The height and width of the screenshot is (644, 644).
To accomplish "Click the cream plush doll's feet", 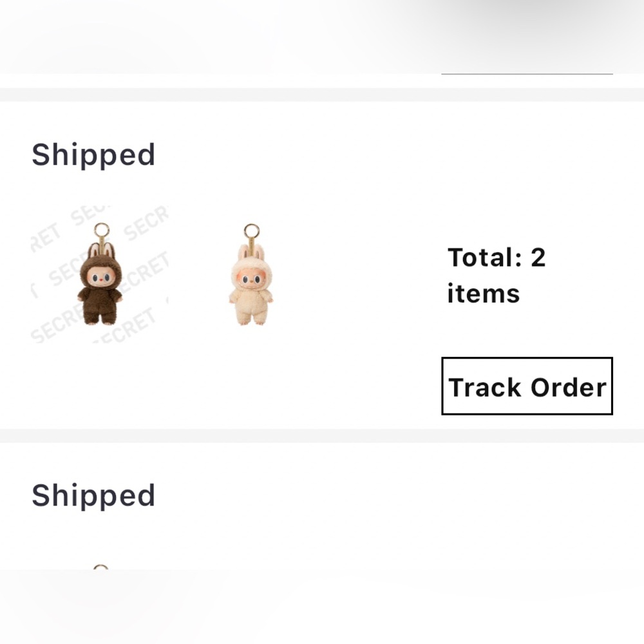I will [250, 320].
